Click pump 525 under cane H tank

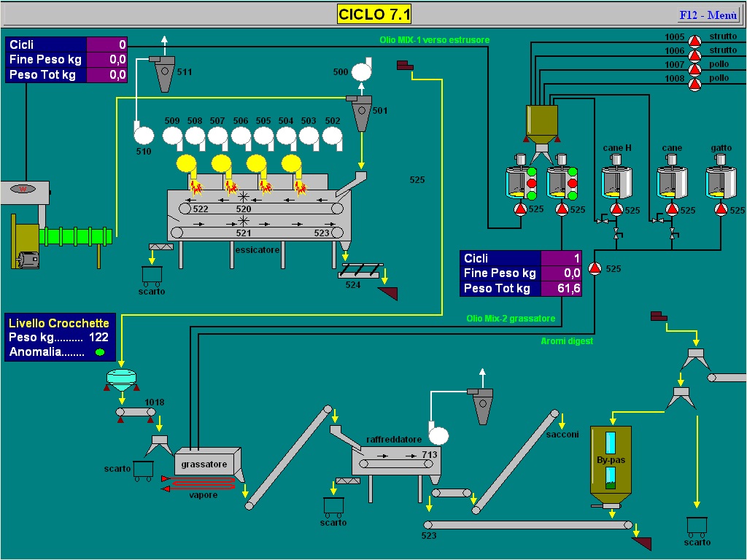point(617,209)
